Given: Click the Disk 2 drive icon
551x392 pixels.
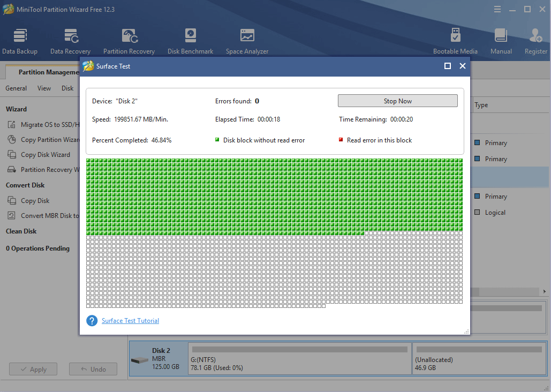Looking at the screenshot, I should click(140, 360).
